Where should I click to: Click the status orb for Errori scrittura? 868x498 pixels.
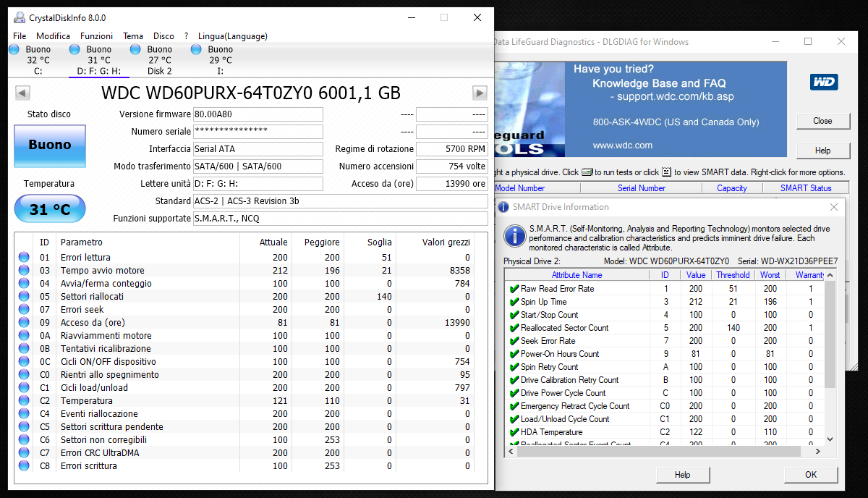tap(24, 465)
